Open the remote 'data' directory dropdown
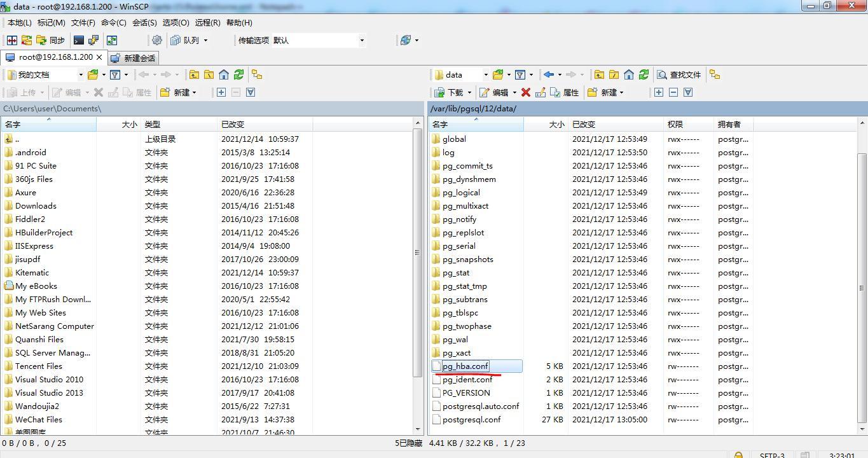The width and height of the screenshot is (868, 458). click(x=485, y=74)
